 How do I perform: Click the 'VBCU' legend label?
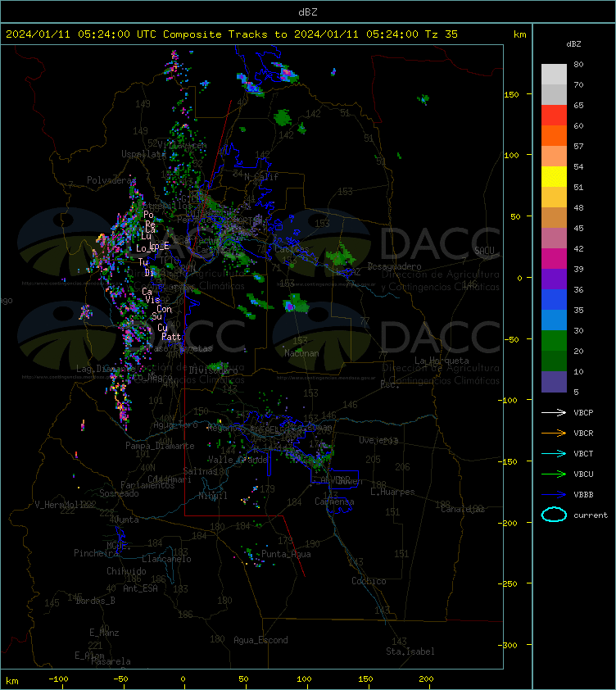click(x=583, y=474)
